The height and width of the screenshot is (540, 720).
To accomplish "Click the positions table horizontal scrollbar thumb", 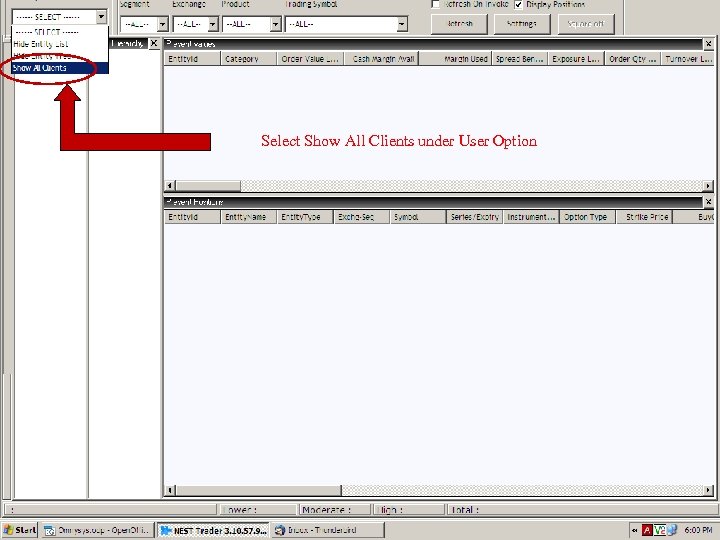I will pyautogui.click(x=259, y=490).
